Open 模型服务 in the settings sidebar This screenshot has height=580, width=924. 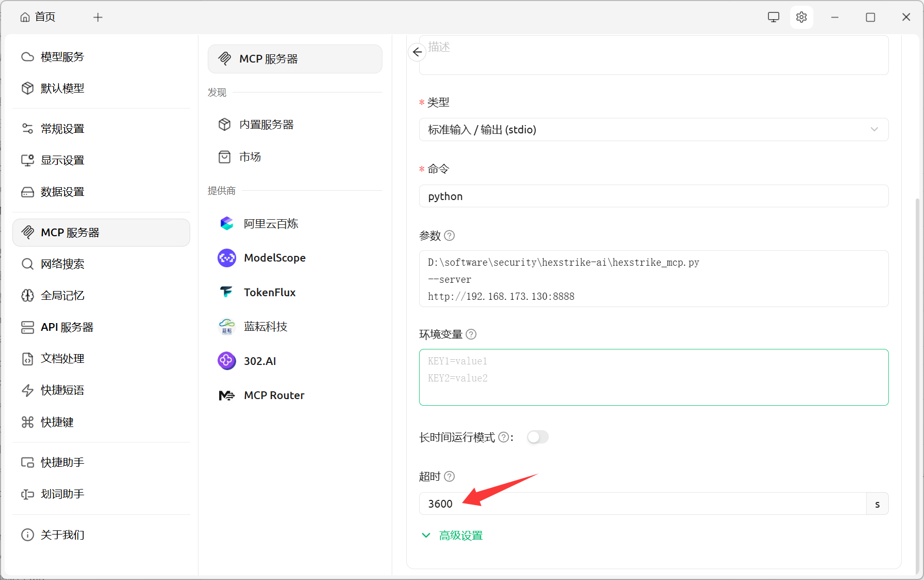(62, 57)
